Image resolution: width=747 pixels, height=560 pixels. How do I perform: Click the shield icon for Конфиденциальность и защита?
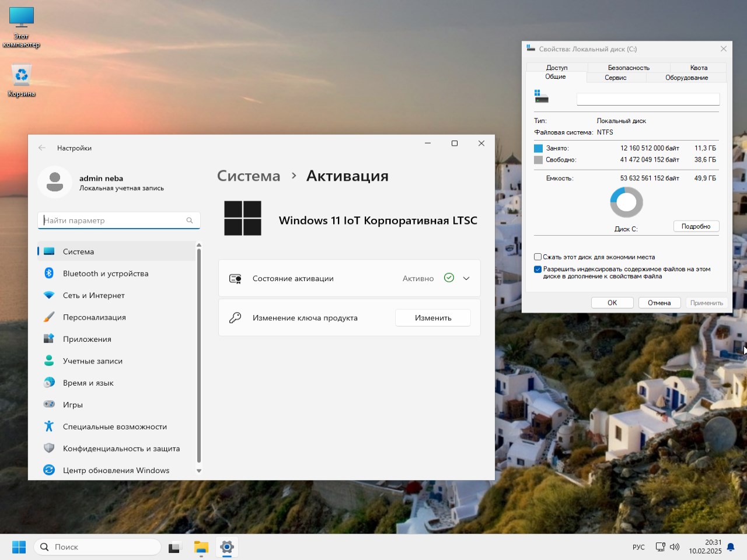click(49, 448)
